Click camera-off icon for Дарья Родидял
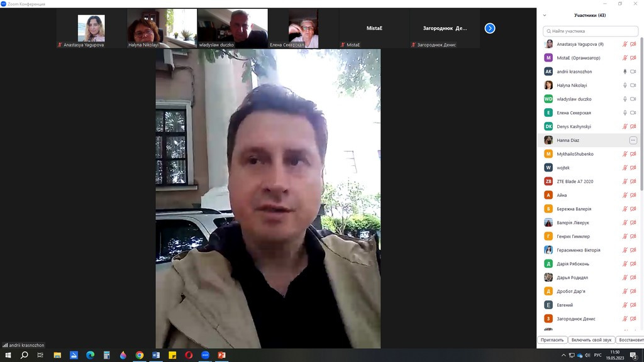The height and width of the screenshot is (362, 644). pyautogui.click(x=633, y=277)
